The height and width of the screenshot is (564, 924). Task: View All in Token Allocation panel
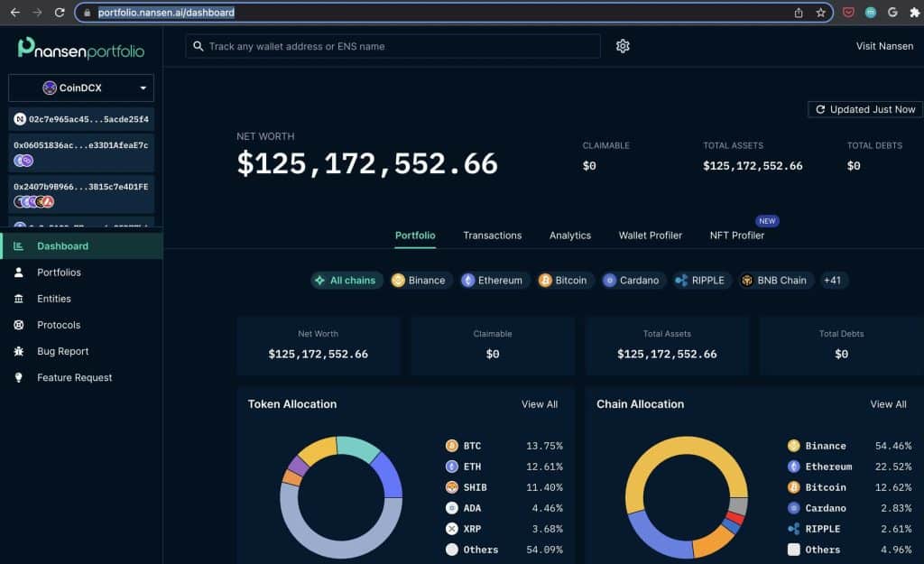(539, 404)
